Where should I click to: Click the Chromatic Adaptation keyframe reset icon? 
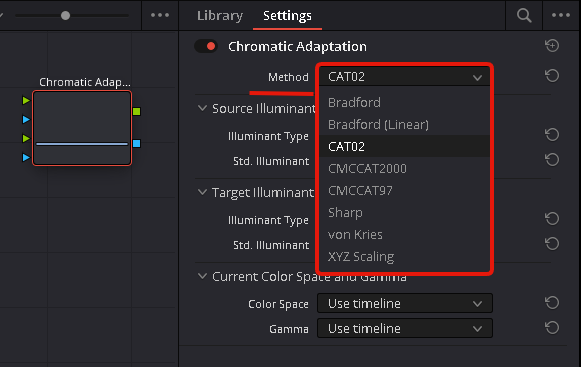coord(552,46)
